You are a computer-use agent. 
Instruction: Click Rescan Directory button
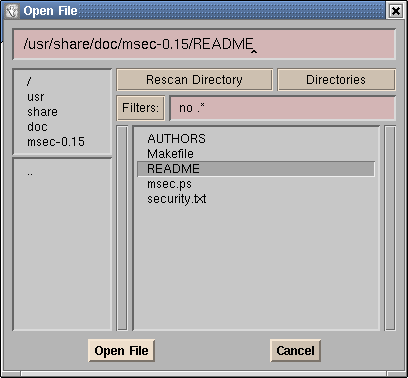pyautogui.click(x=194, y=80)
